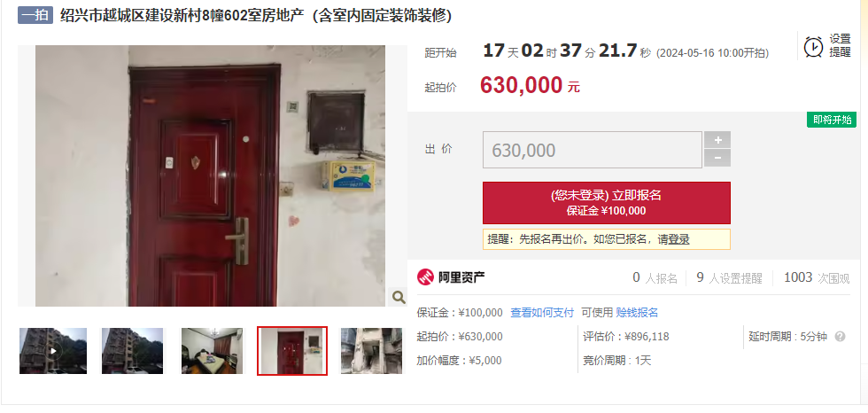
Task: Select the stairwell thumbnail
Action: (x=371, y=350)
